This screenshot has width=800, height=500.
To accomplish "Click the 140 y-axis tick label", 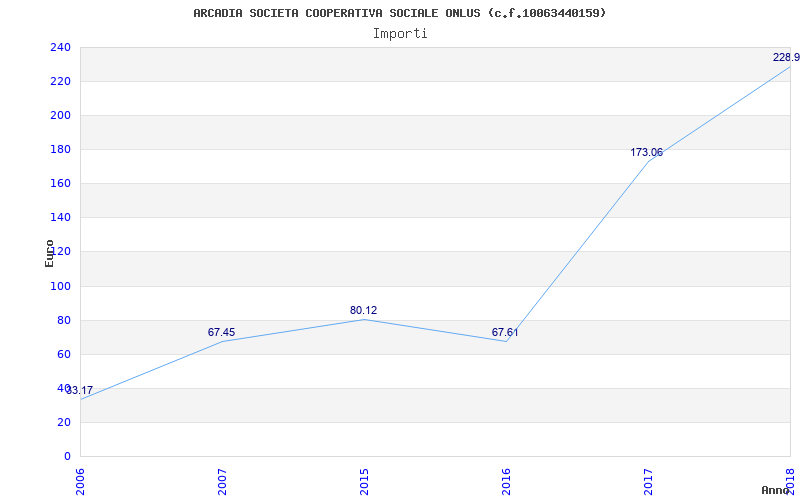I will [60, 218].
